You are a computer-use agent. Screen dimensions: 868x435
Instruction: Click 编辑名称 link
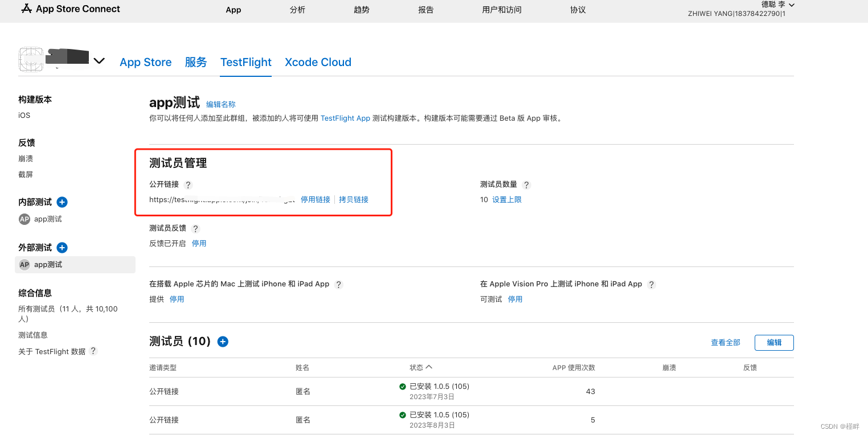point(221,104)
